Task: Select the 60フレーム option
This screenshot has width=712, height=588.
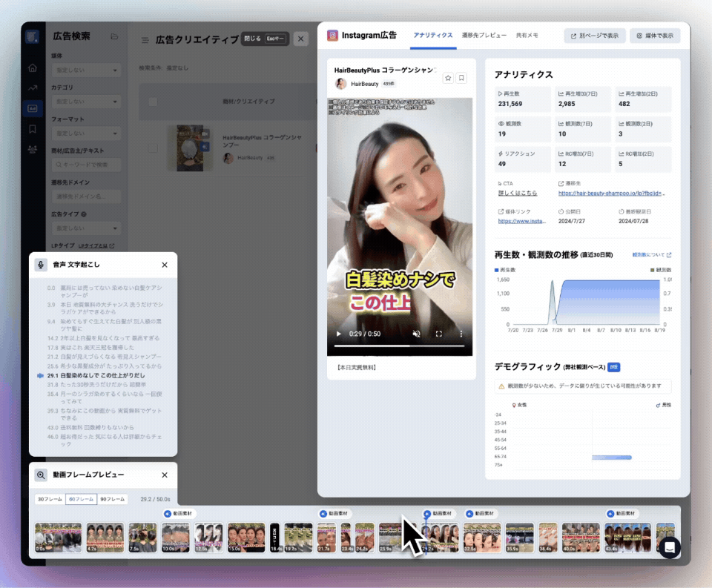Action: (x=81, y=499)
